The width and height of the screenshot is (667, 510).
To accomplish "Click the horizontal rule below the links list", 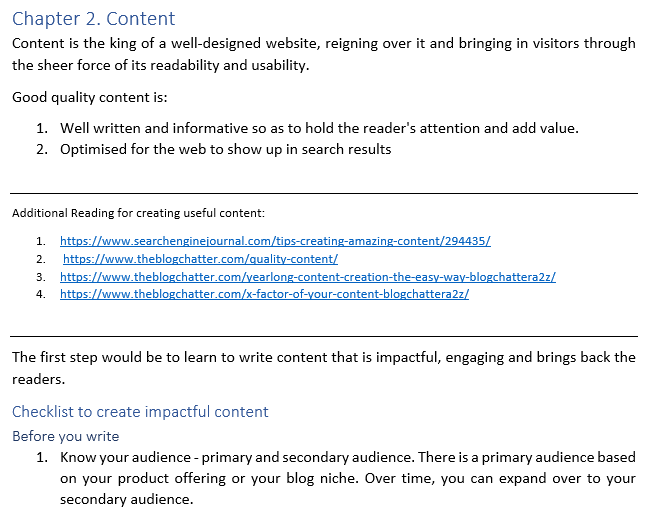I will coord(324,336).
